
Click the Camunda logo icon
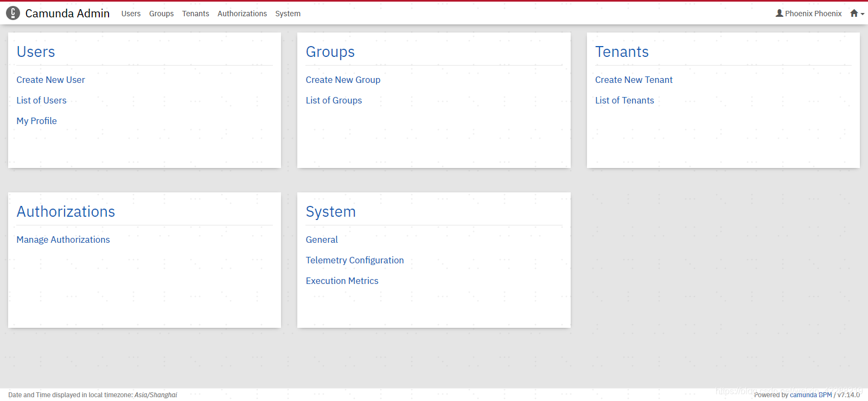tap(13, 14)
